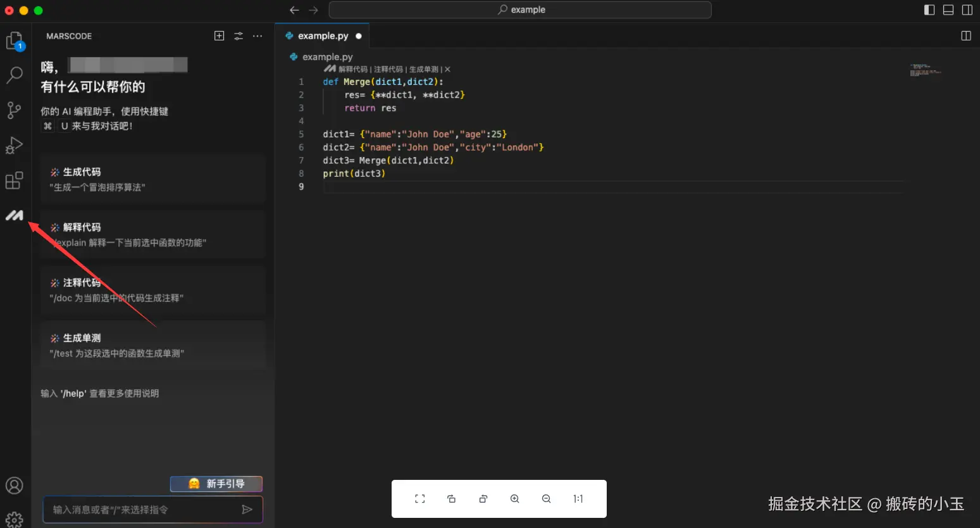Choose the 生成代码 suggestion card
Viewport: 980px width, 528px height.
click(152, 179)
